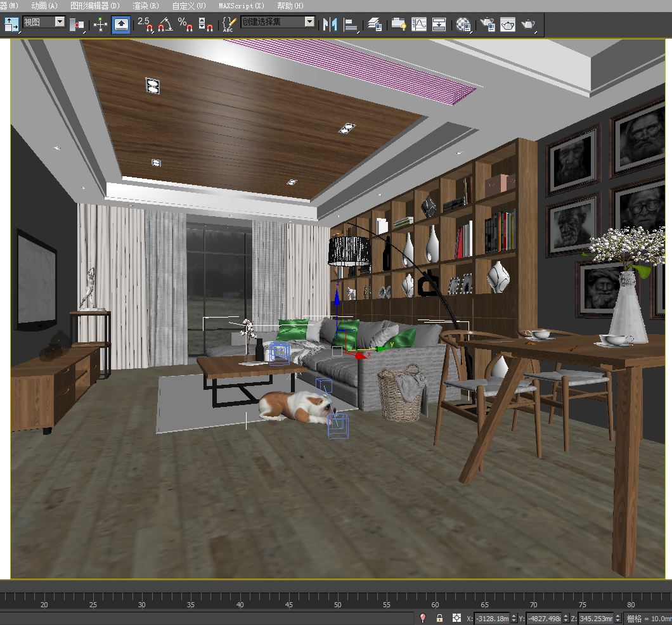
Task: Open the rendered frame window icon
Action: point(508,25)
